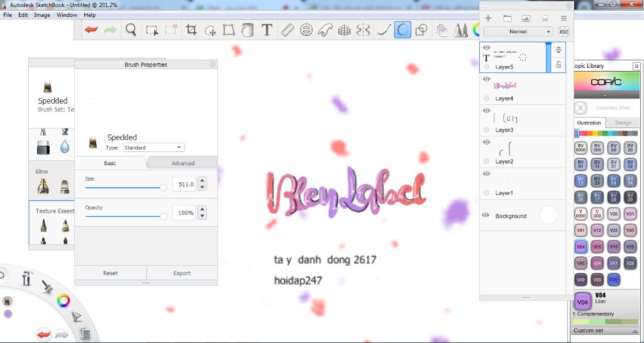Select the rectangular Selection tool
This screenshot has width=644, height=343.
[x=152, y=30]
